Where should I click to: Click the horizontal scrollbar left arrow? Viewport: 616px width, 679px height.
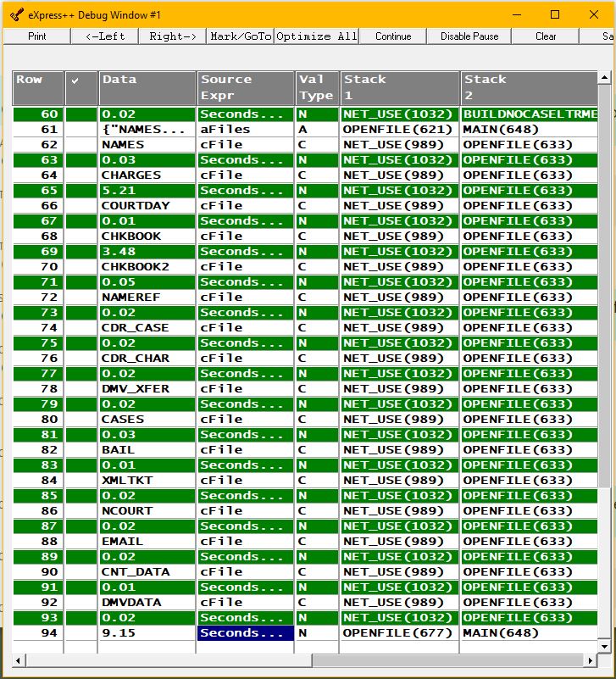pos(18,661)
